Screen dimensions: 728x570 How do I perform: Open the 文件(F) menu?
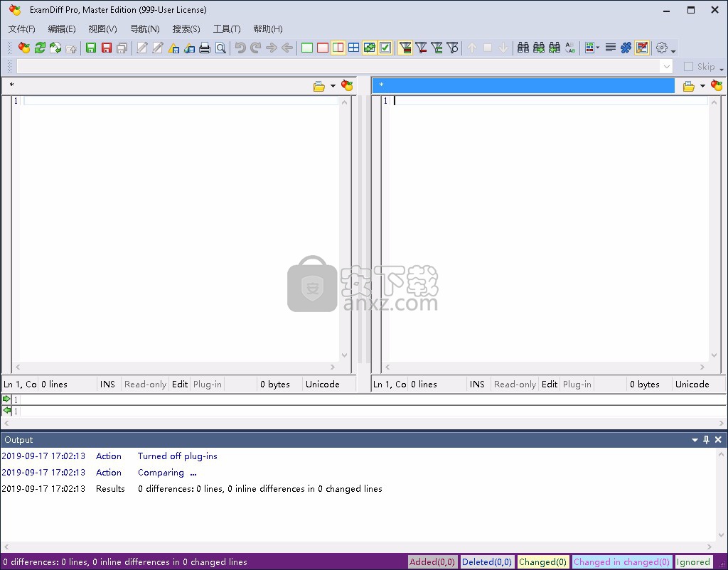click(22, 28)
